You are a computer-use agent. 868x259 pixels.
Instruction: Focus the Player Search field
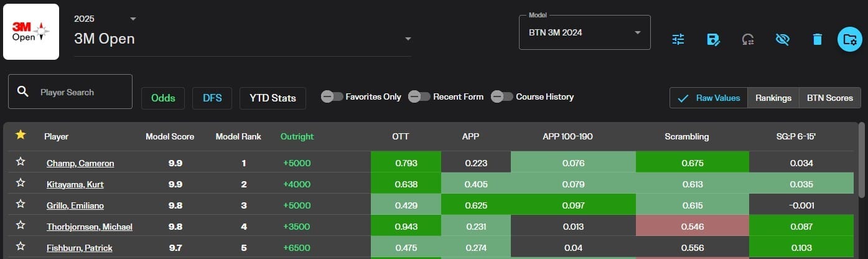70,92
